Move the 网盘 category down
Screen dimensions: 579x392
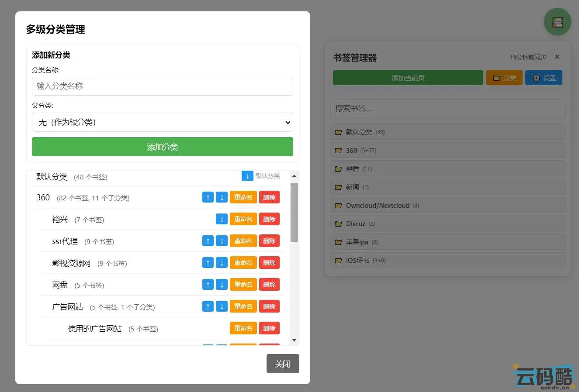[222, 284]
